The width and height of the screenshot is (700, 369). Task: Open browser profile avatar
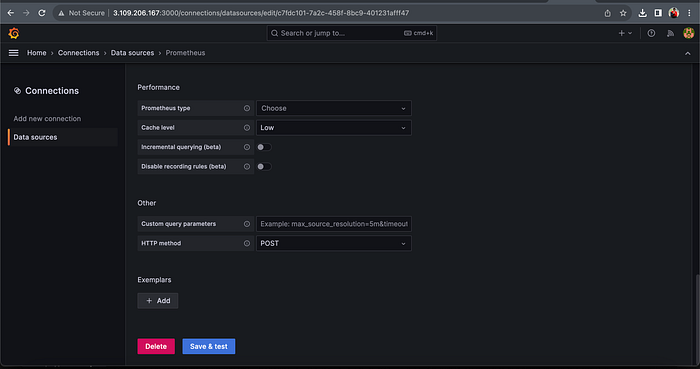click(674, 13)
